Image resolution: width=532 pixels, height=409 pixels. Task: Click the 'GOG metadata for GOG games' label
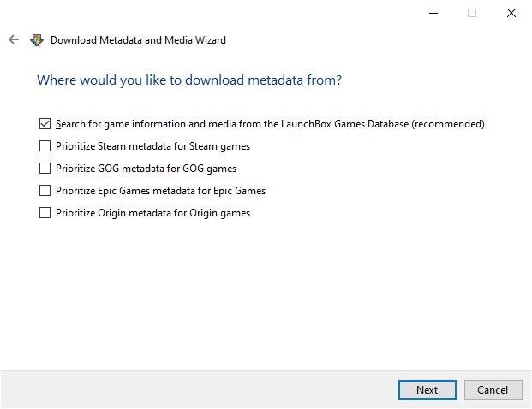click(167, 169)
